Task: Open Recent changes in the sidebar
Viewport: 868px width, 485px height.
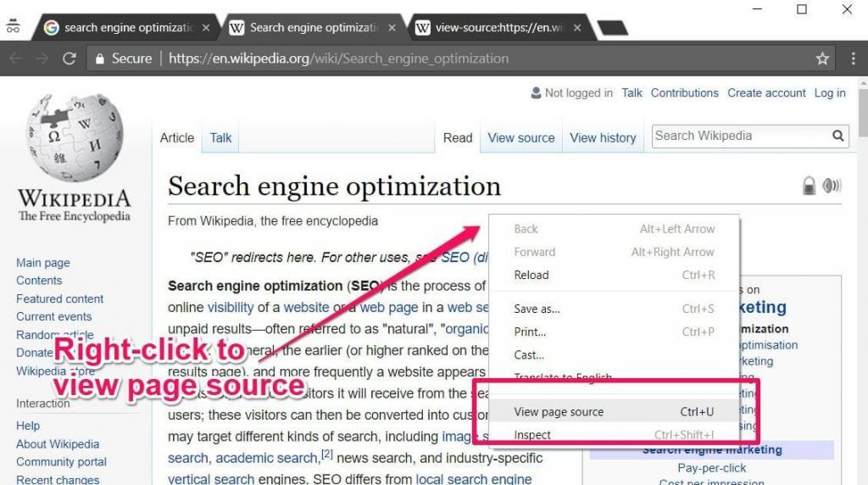Action: click(58, 479)
